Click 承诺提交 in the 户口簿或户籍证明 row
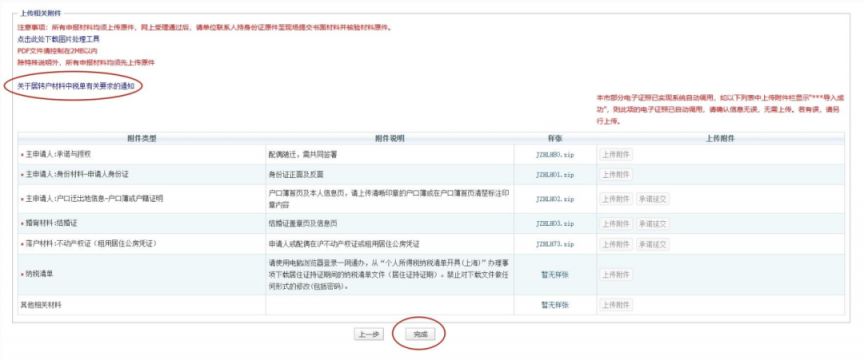 (x=653, y=199)
